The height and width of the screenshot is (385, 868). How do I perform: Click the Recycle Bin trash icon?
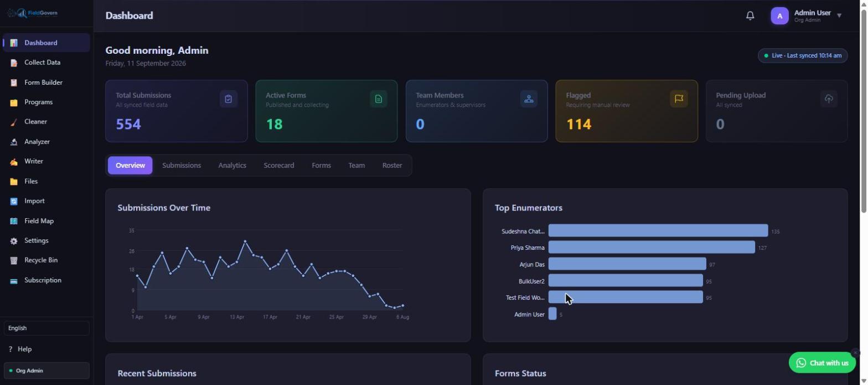[14, 260]
